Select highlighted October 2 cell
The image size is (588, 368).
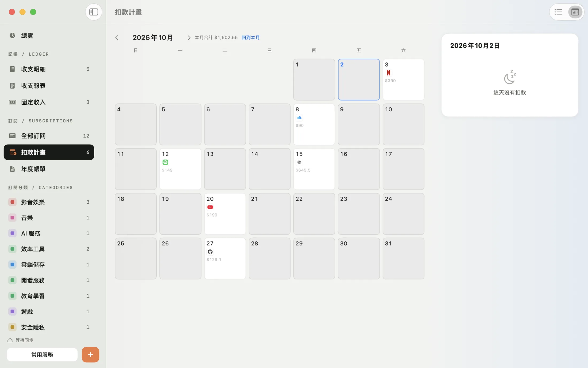(x=359, y=79)
